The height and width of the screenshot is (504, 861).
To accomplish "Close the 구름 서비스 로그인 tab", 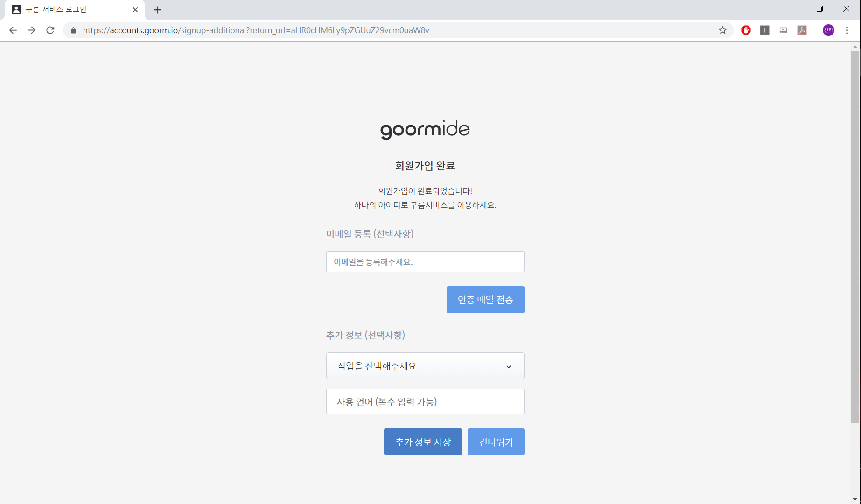I will pyautogui.click(x=135, y=10).
